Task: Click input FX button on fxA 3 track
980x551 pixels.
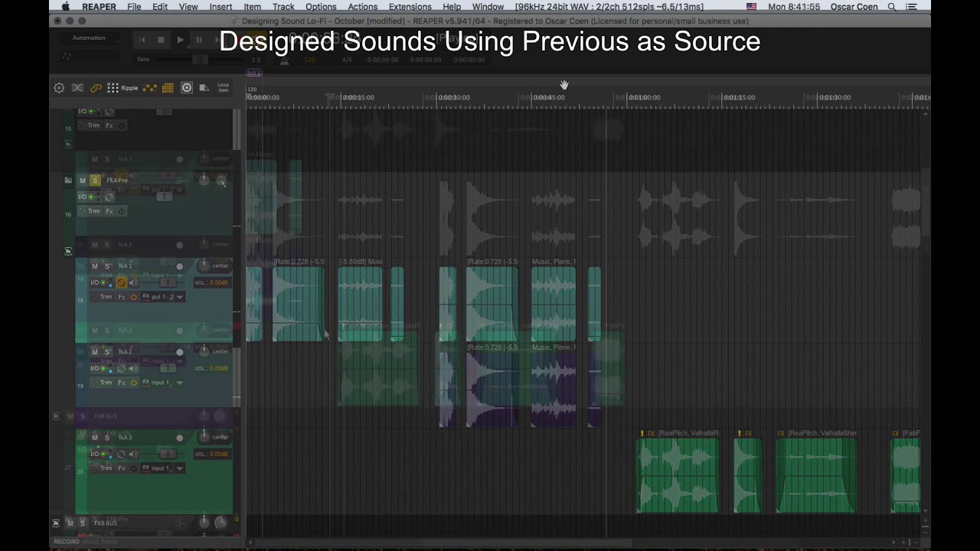Action: coord(145,468)
